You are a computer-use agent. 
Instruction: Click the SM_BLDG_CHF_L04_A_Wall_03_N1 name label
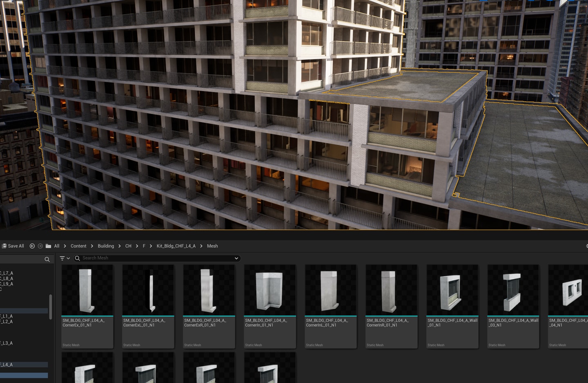513,323
